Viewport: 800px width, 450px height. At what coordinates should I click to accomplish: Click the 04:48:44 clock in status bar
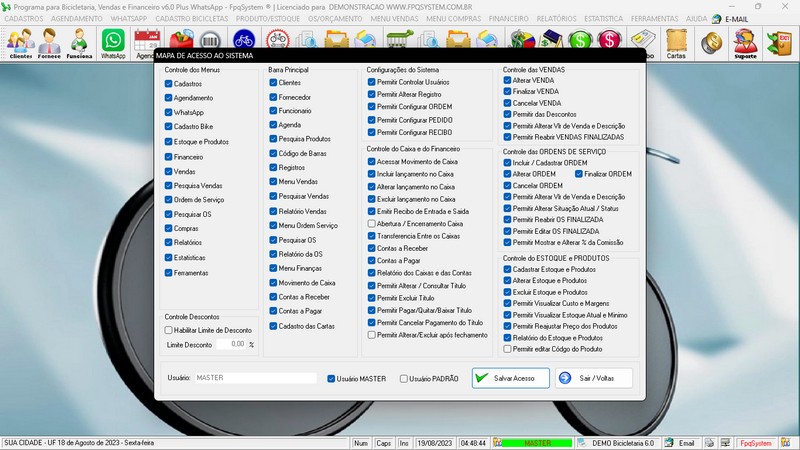pyautogui.click(x=473, y=443)
